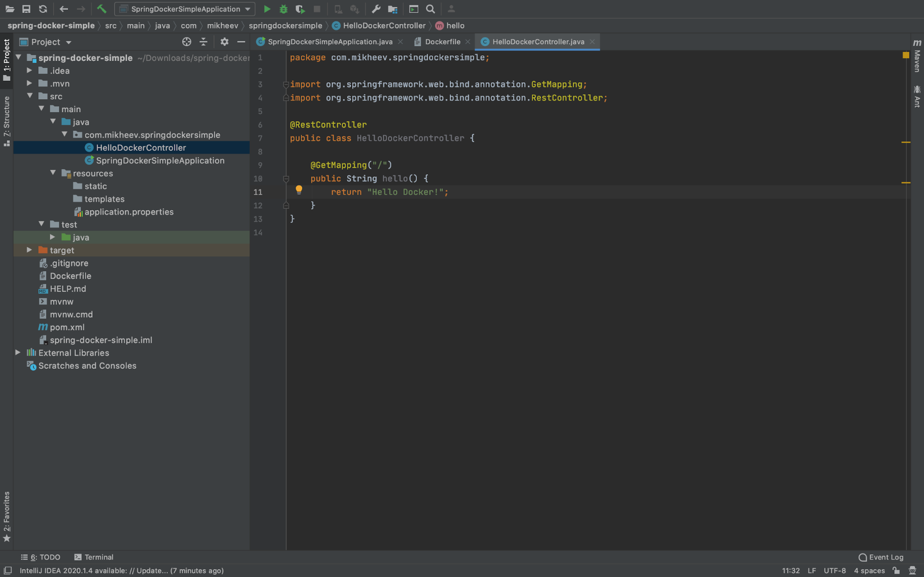924x577 pixels.
Task: Switch to the Dockerfile tab
Action: tap(442, 42)
